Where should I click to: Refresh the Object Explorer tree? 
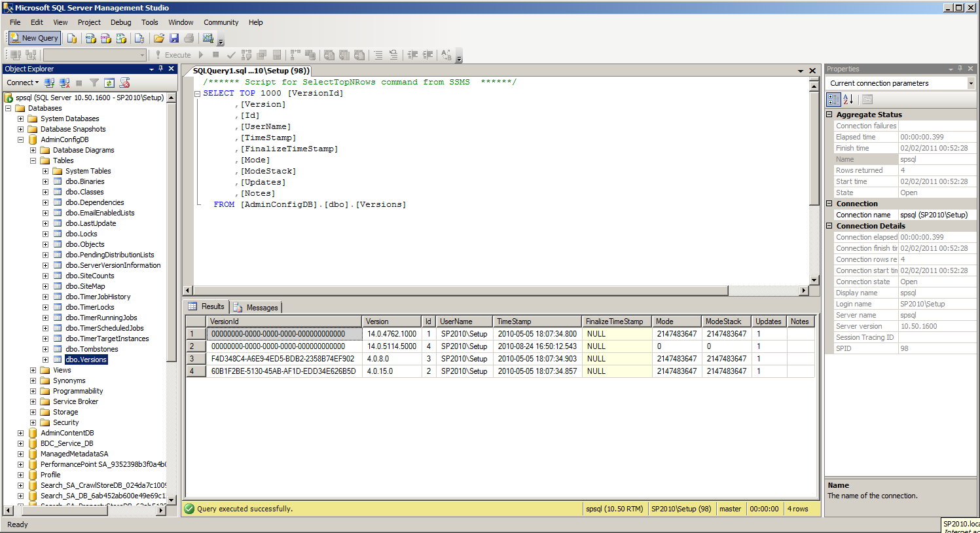click(x=109, y=83)
